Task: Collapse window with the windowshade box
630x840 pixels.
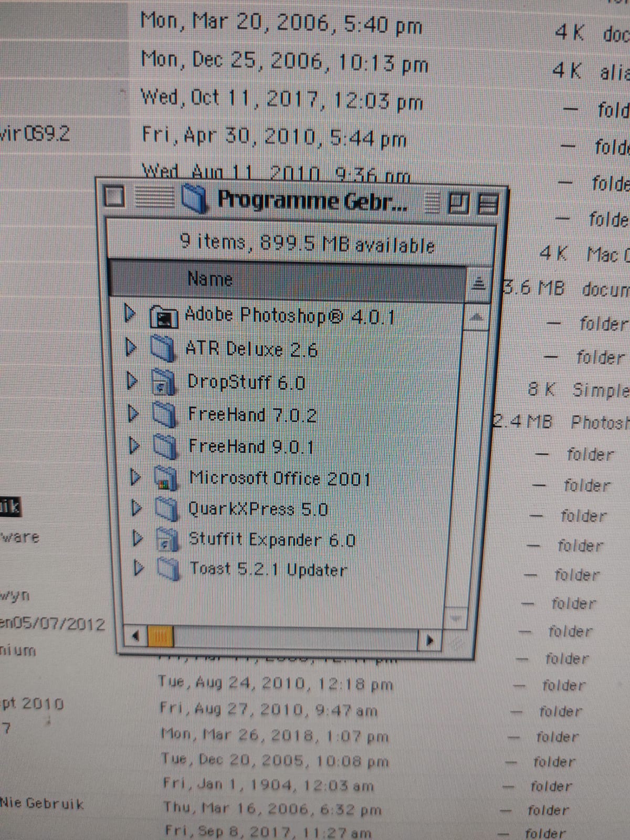Action: pyautogui.click(x=488, y=204)
